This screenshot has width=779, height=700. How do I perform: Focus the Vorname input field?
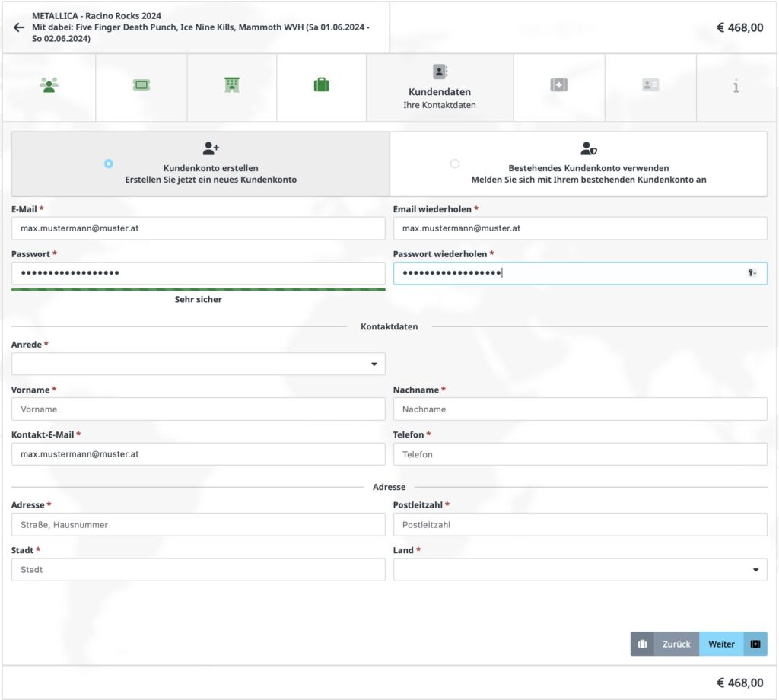coord(198,409)
